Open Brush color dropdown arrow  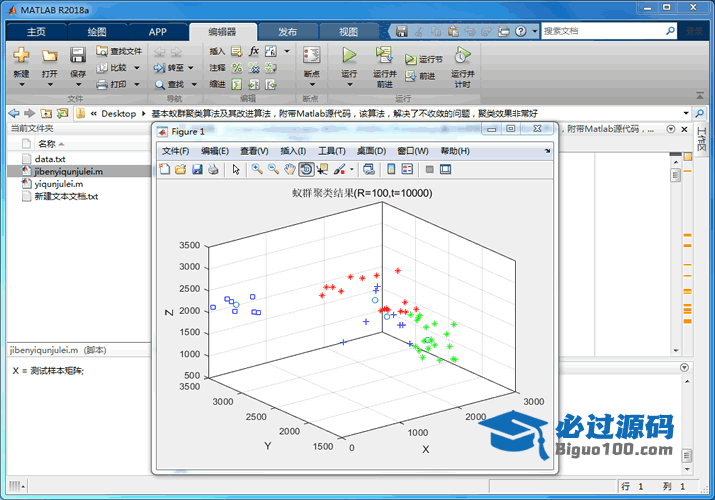click(x=352, y=170)
